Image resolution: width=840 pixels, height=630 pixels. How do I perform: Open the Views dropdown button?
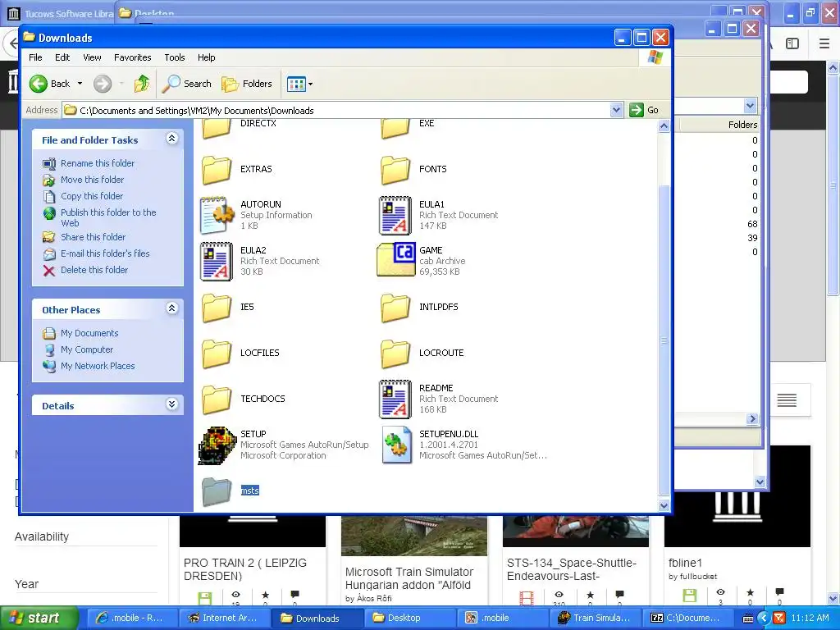tap(300, 84)
